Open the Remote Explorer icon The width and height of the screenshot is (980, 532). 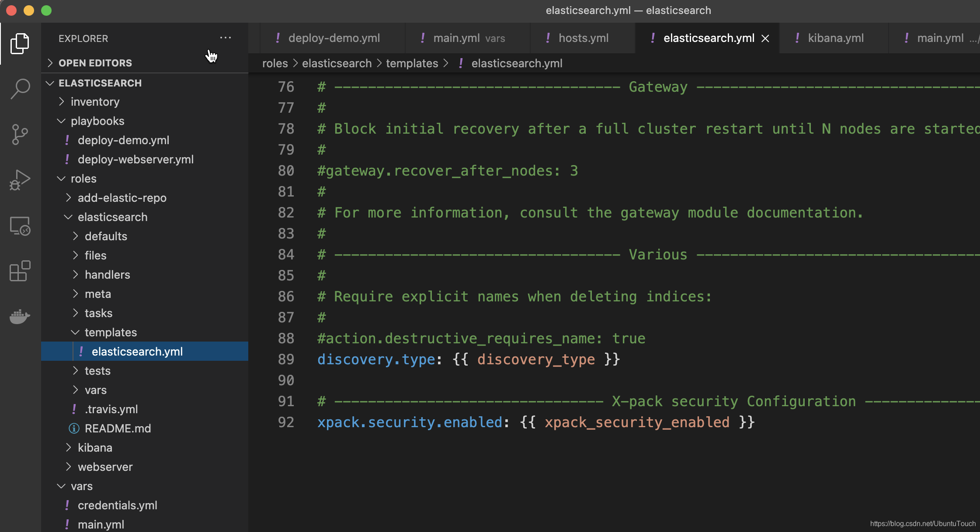(20, 226)
